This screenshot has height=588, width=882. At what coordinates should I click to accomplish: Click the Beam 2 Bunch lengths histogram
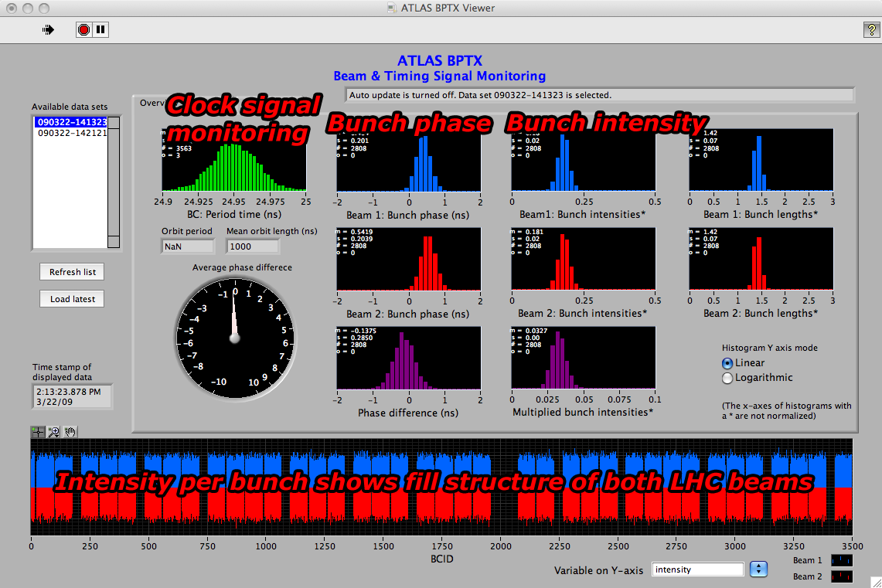coord(761,259)
